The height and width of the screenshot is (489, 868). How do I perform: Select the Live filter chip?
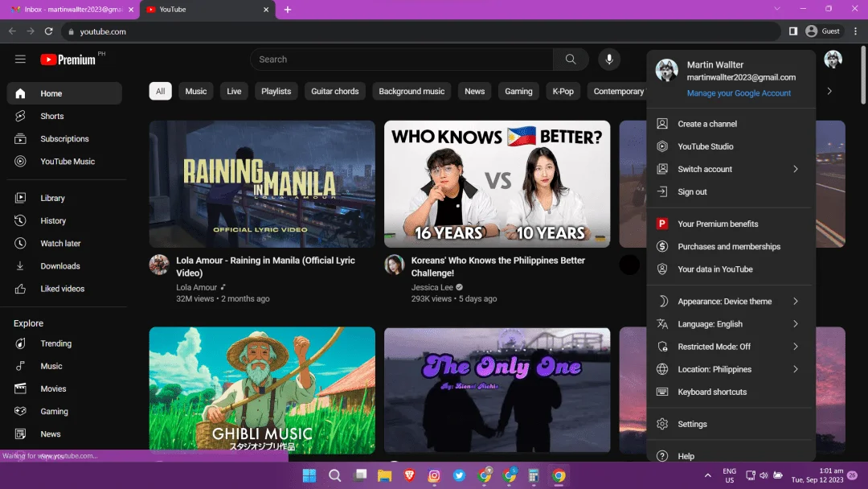pyautogui.click(x=234, y=92)
